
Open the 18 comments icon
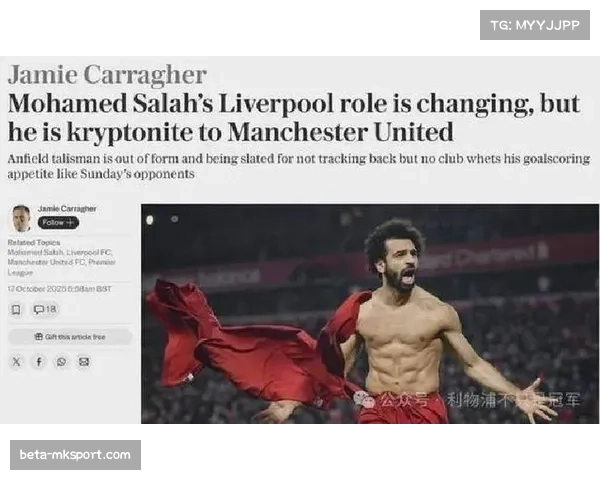pyautogui.click(x=45, y=309)
